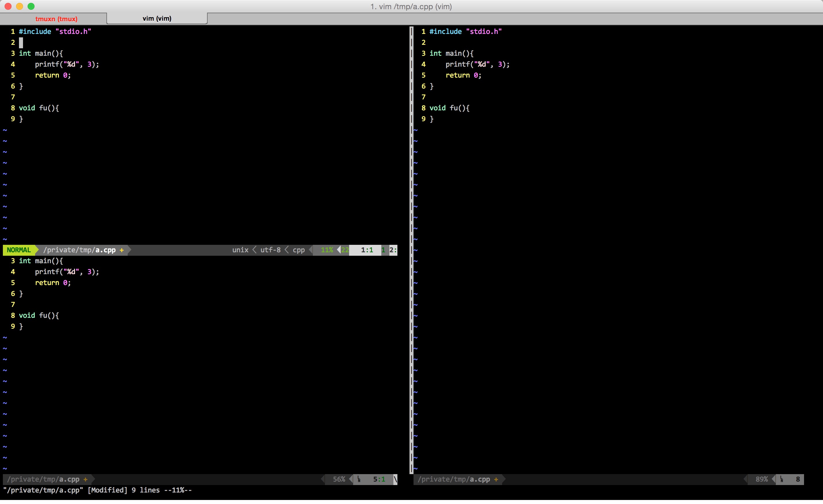This screenshot has width=823, height=504.
Task: Click the line-number glyph before 5:1
Action: (359, 480)
